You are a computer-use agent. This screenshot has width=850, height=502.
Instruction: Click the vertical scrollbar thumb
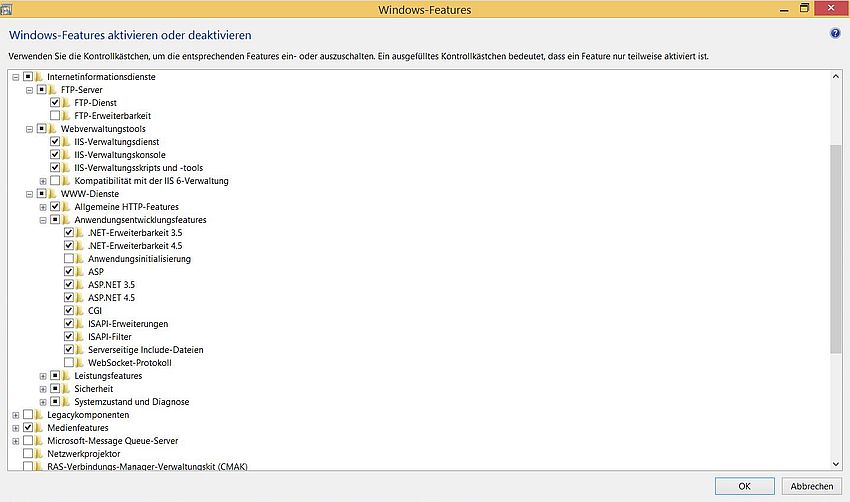click(x=835, y=250)
